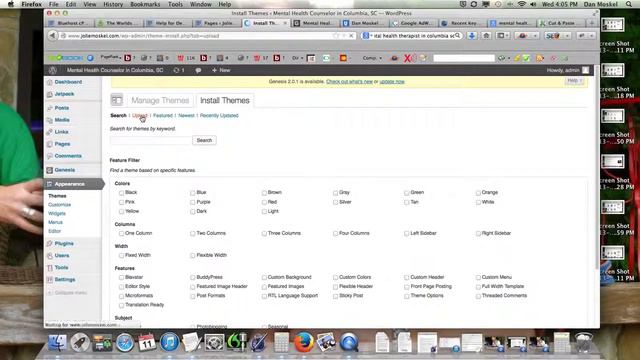640x360 pixels.
Task: Click Firefox downloads arrow icon
Action: [x=472, y=36]
